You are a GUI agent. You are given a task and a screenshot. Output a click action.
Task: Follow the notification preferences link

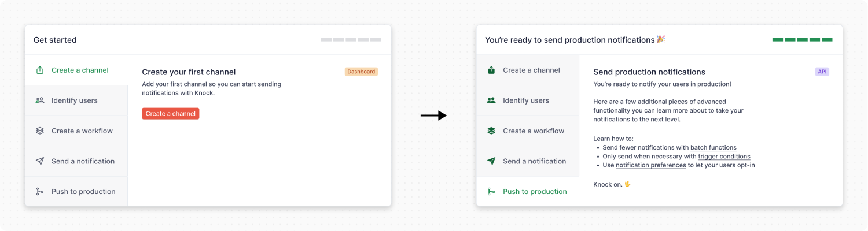(650, 165)
